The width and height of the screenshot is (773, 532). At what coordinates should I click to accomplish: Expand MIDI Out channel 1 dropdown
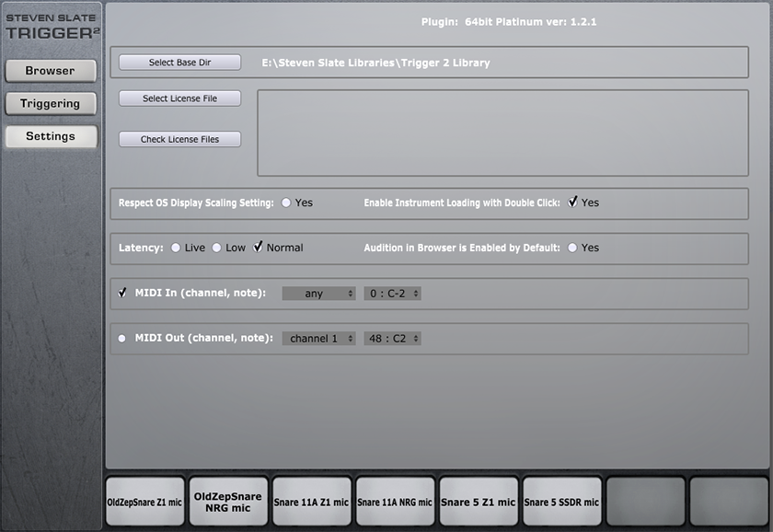tap(318, 339)
